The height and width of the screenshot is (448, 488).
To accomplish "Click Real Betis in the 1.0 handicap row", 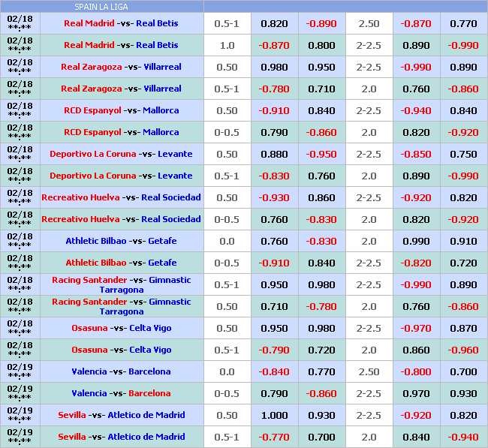I will (157, 45).
